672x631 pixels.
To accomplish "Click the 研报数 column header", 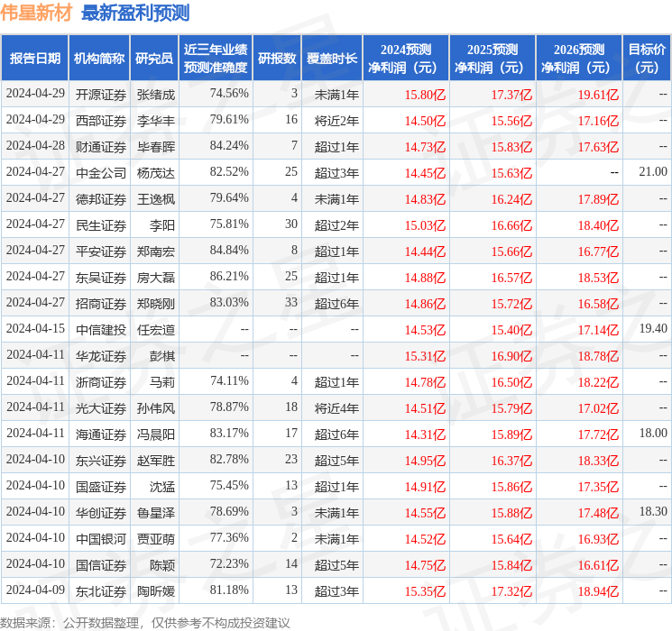I will (x=277, y=58).
